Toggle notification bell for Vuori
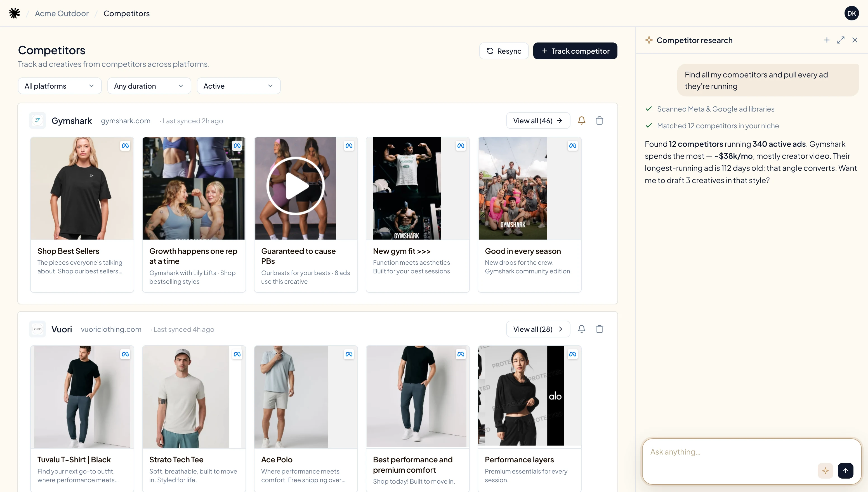Viewport: 868px width, 492px height. coord(581,329)
